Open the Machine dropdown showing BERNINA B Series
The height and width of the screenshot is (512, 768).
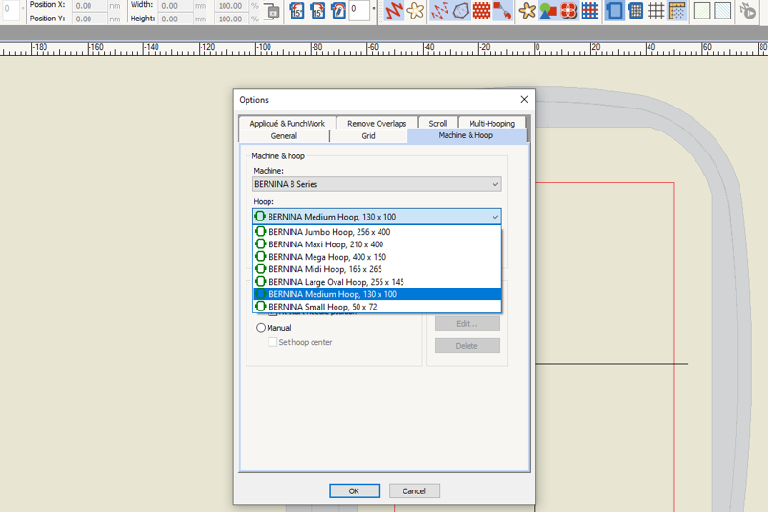tap(376, 184)
